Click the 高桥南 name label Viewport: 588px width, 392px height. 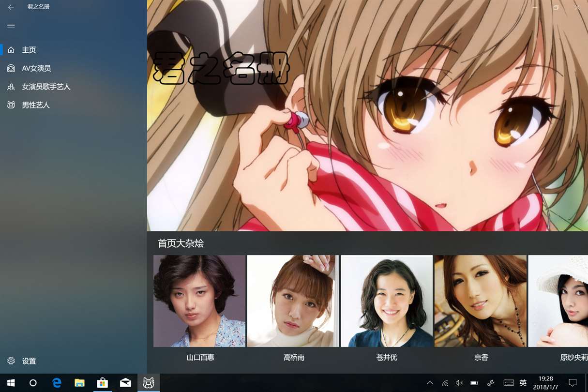click(294, 358)
